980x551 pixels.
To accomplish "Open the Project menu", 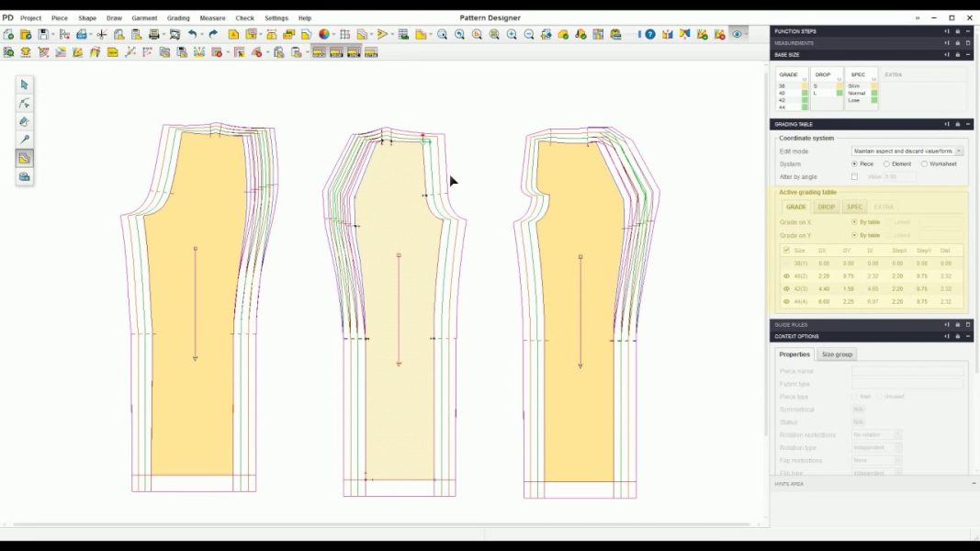I will (x=30, y=18).
